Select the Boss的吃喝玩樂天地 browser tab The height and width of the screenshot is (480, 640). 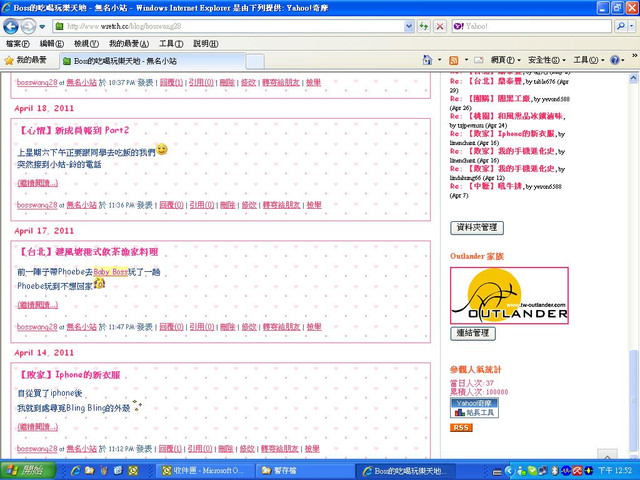pos(153,61)
